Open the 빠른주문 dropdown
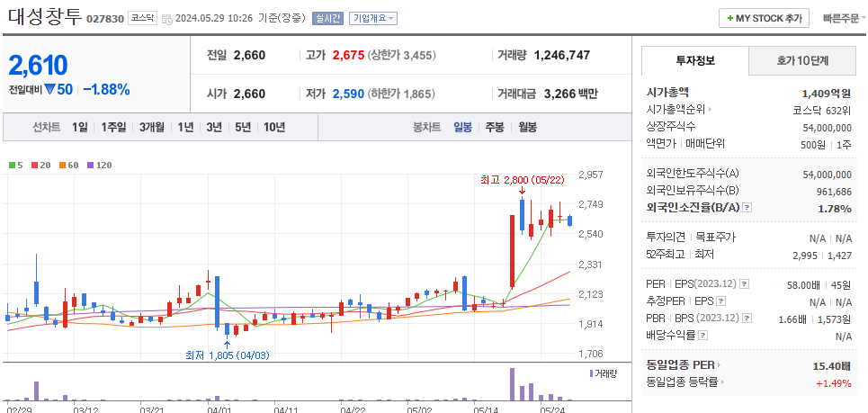The height and width of the screenshot is (413, 868). coord(845,18)
